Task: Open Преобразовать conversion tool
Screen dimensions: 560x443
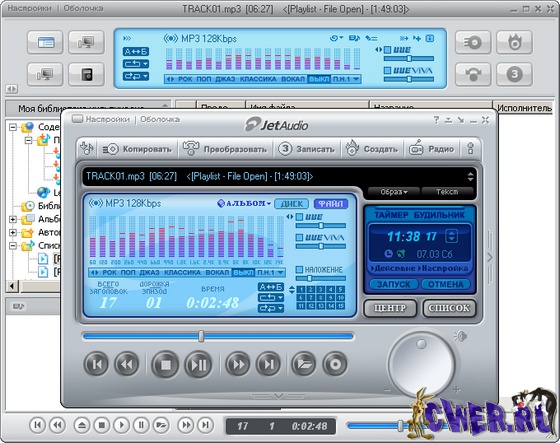Action: click(225, 149)
